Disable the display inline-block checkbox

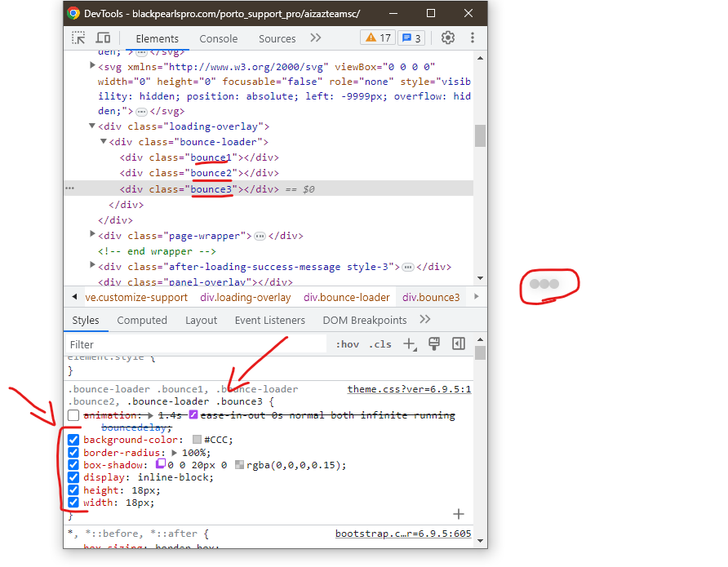73,477
